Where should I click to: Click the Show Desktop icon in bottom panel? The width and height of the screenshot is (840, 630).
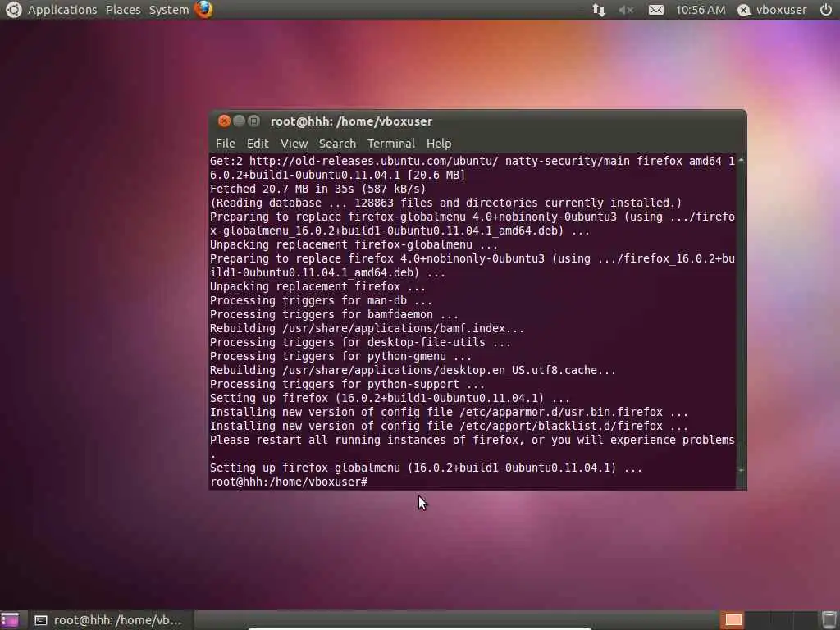10,620
